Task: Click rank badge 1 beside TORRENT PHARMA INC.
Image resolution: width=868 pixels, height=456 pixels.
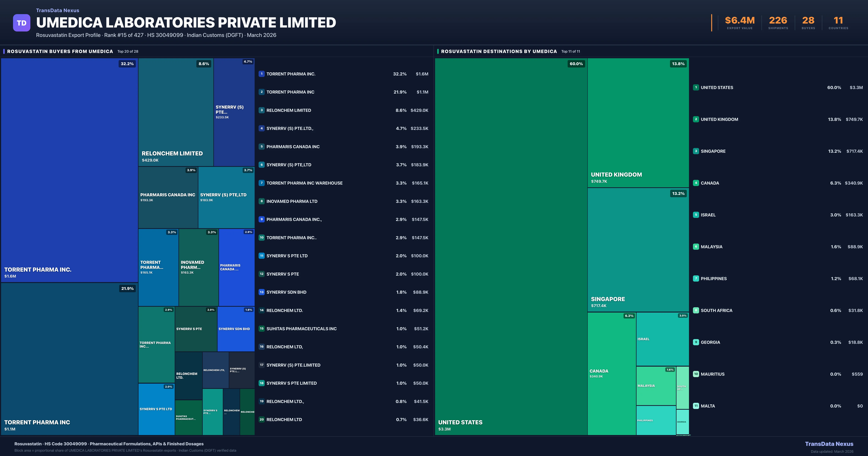Action: tap(261, 74)
